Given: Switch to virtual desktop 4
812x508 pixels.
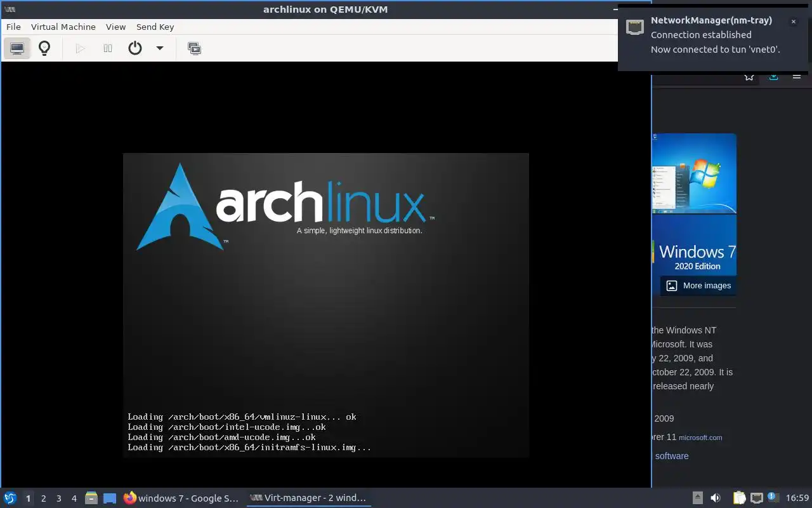Looking at the screenshot, I should point(74,498).
